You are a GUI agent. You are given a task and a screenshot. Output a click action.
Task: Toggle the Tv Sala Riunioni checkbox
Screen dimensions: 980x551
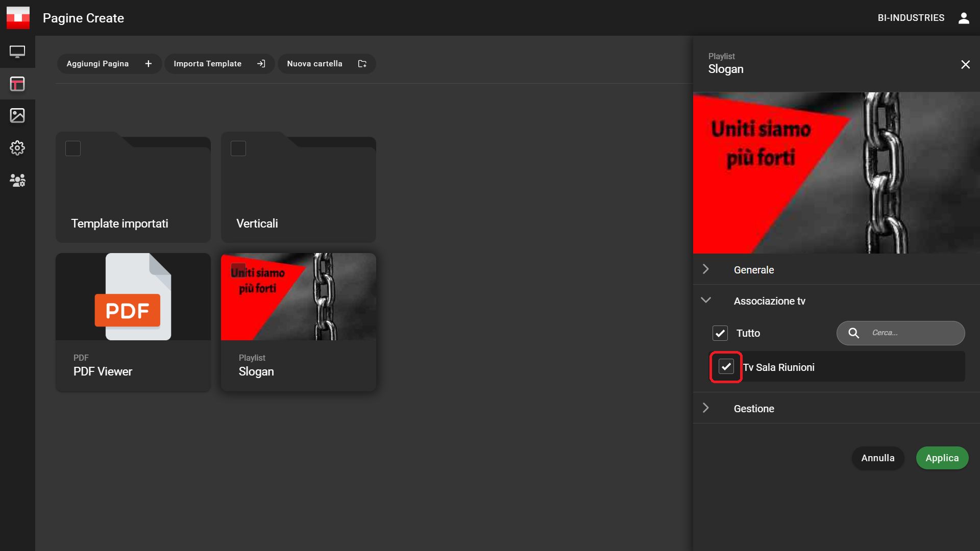(x=726, y=367)
